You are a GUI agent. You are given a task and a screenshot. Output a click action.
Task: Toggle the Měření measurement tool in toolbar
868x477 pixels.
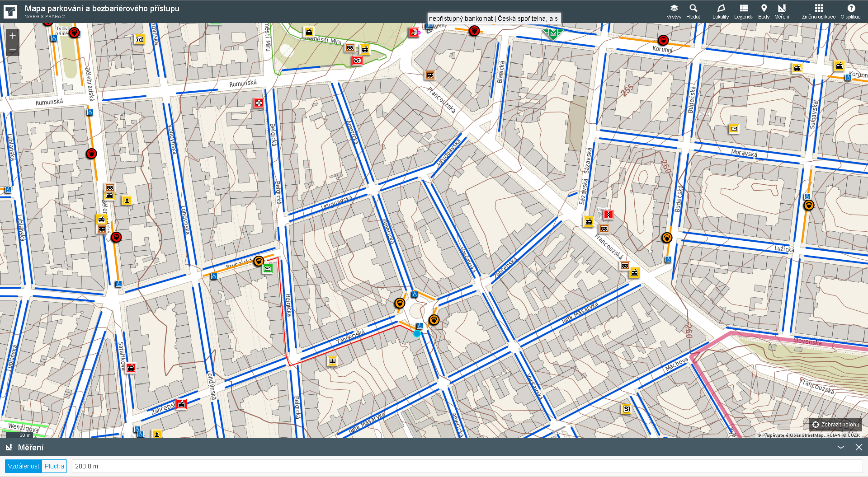tap(782, 11)
